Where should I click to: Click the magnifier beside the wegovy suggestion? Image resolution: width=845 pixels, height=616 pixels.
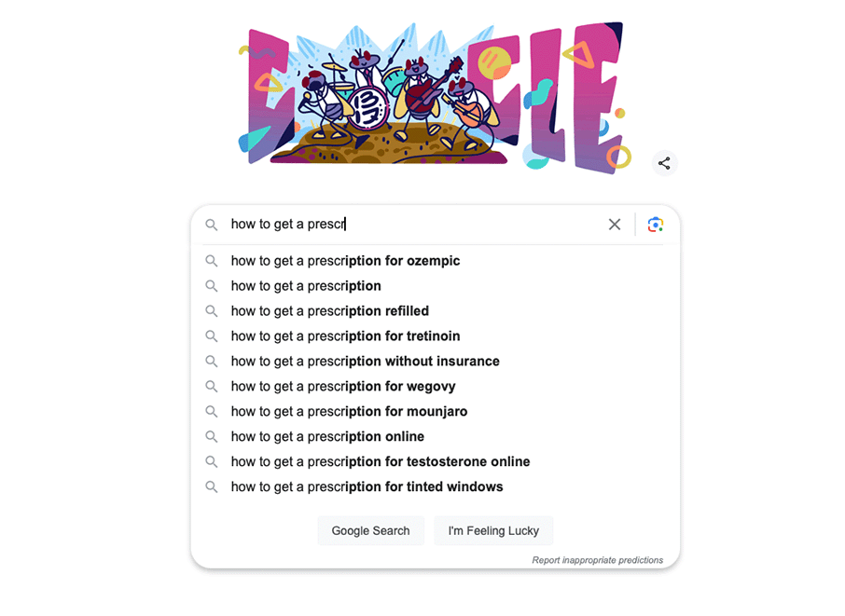[212, 386]
